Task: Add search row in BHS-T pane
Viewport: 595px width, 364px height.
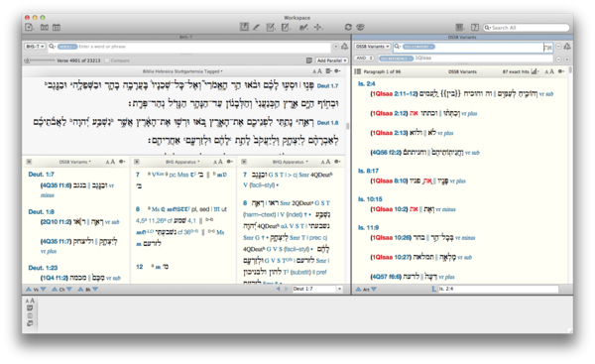Action: pyautogui.click(x=336, y=47)
